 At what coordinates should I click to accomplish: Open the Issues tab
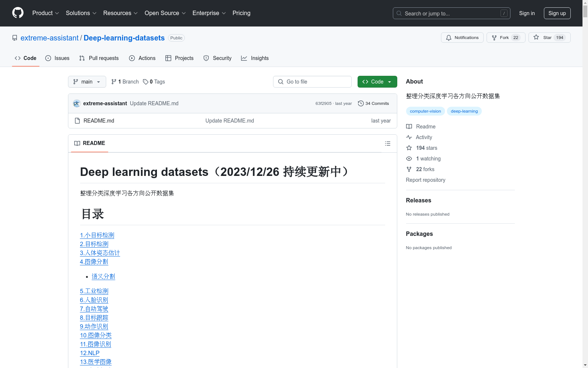(57, 58)
